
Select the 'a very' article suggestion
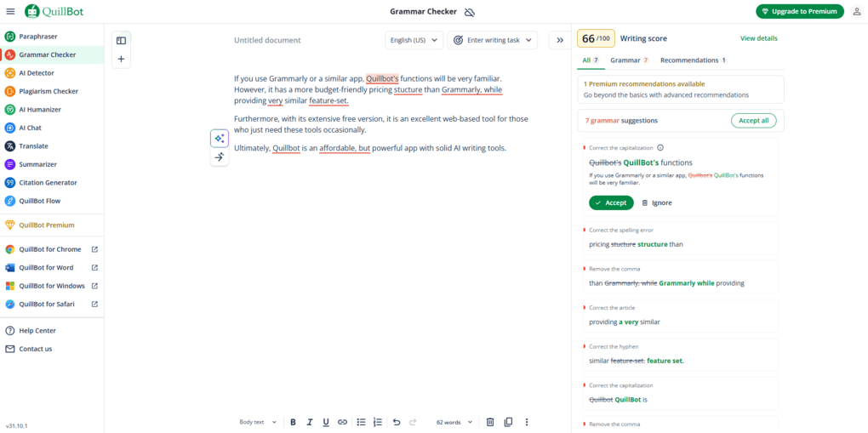tap(681, 316)
